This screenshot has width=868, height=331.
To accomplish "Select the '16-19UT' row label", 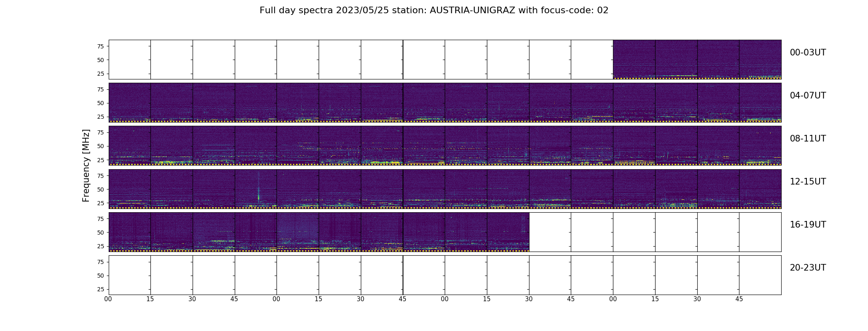I will pos(808,225).
